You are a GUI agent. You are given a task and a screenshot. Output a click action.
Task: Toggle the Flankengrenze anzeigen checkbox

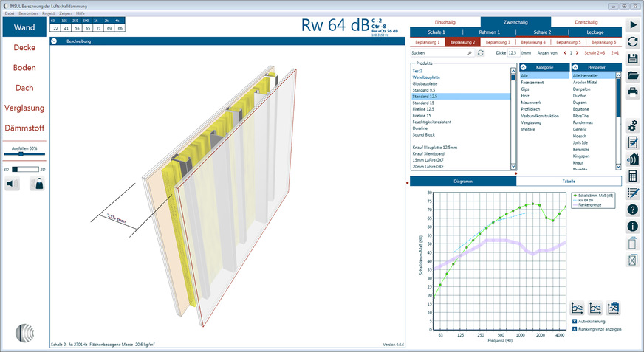pyautogui.click(x=575, y=330)
